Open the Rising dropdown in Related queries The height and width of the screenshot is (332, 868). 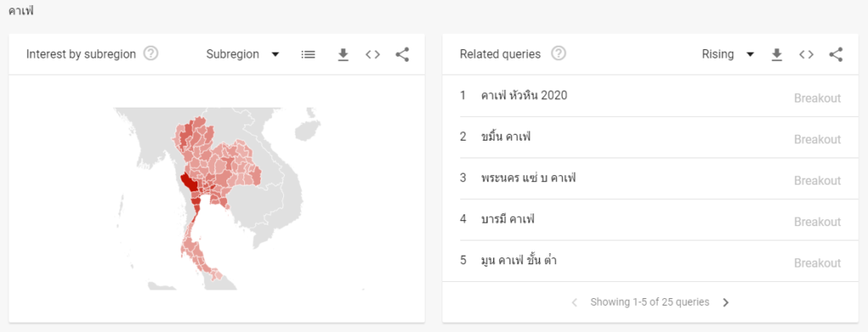[727, 54]
